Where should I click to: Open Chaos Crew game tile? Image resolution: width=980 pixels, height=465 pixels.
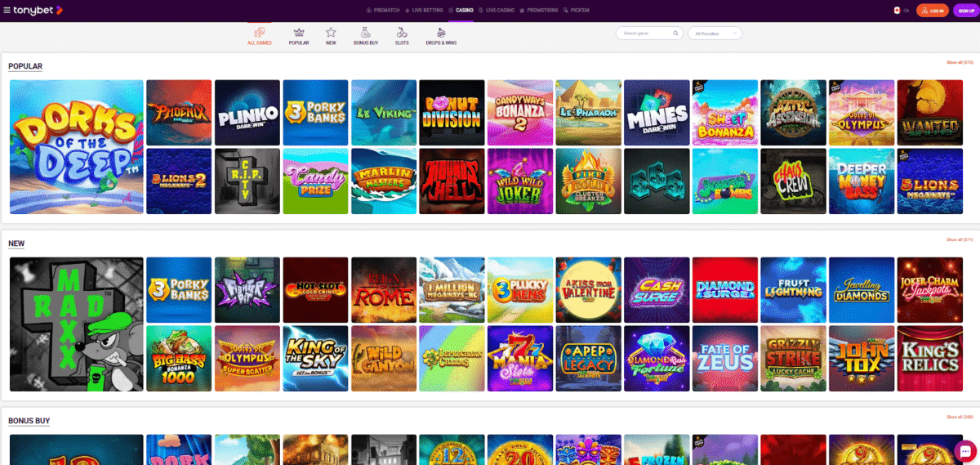[793, 181]
